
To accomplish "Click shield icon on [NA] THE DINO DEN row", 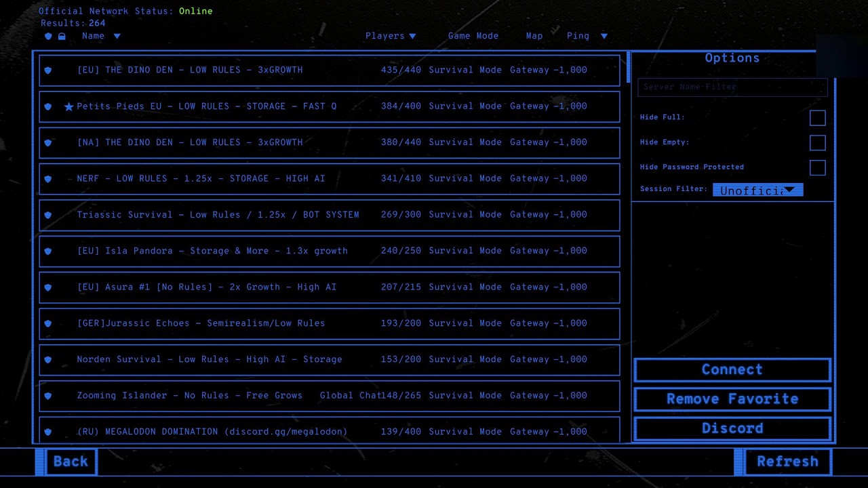I will tap(47, 142).
